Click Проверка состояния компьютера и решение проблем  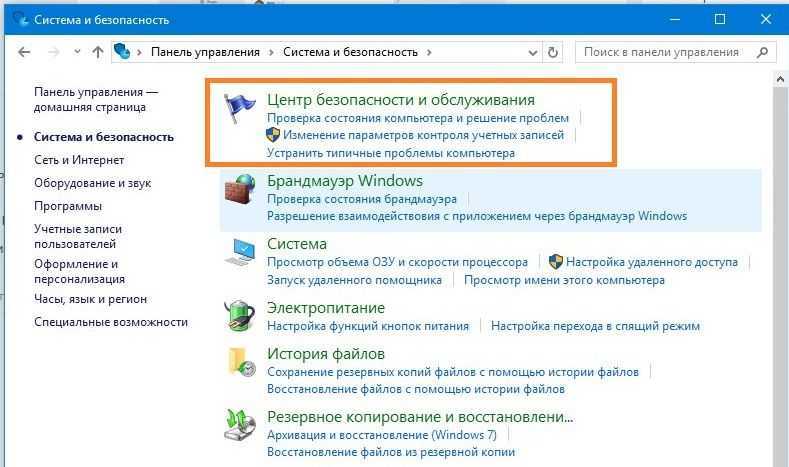418,118
